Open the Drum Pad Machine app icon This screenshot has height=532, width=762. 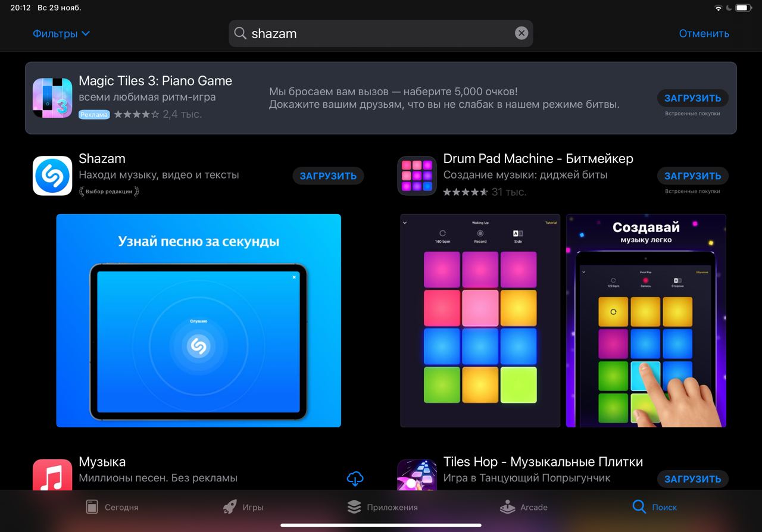pos(417,176)
